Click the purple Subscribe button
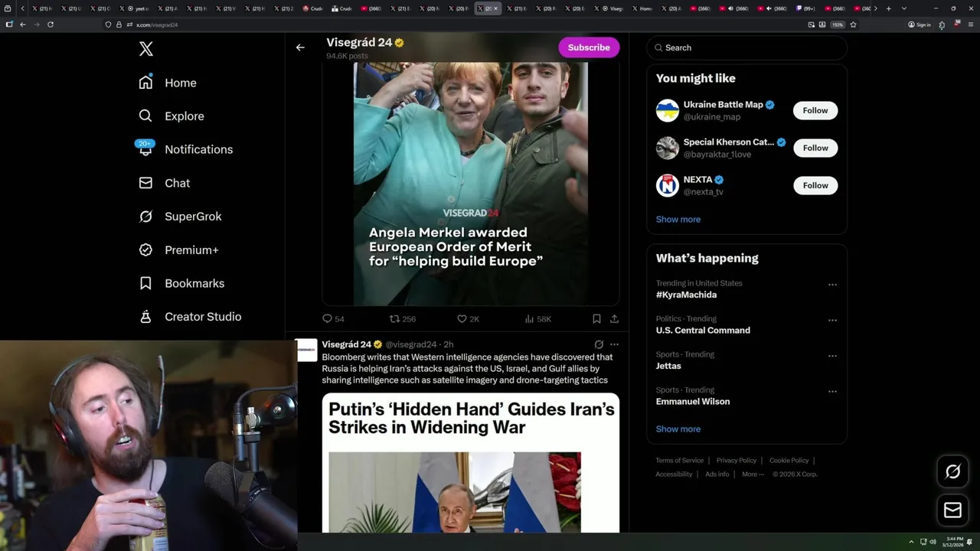The width and height of the screenshot is (980, 551). [x=589, y=47]
